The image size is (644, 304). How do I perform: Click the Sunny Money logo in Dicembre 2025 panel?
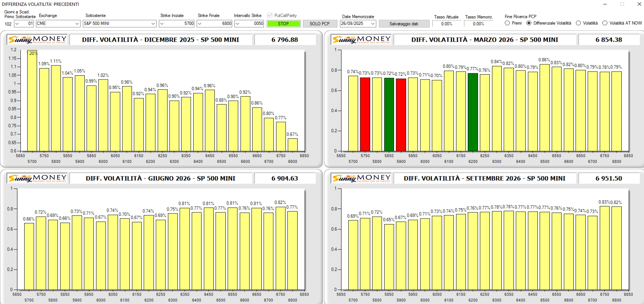click(37, 39)
